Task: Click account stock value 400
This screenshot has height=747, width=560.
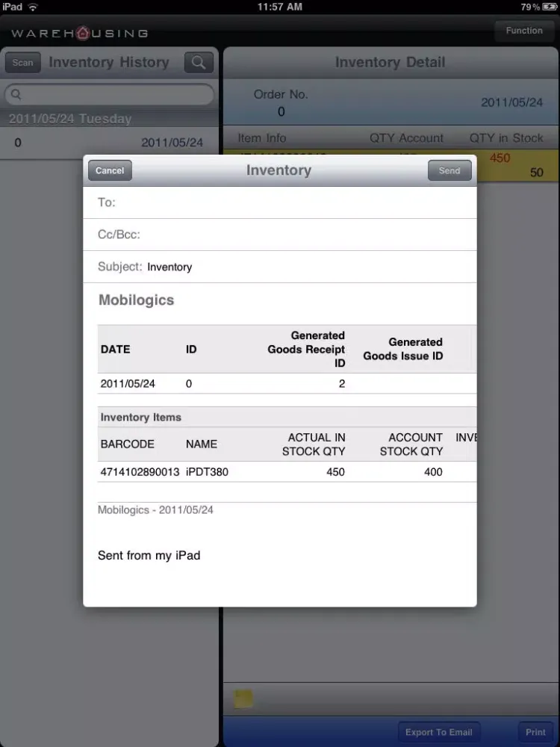Action: [x=433, y=471]
